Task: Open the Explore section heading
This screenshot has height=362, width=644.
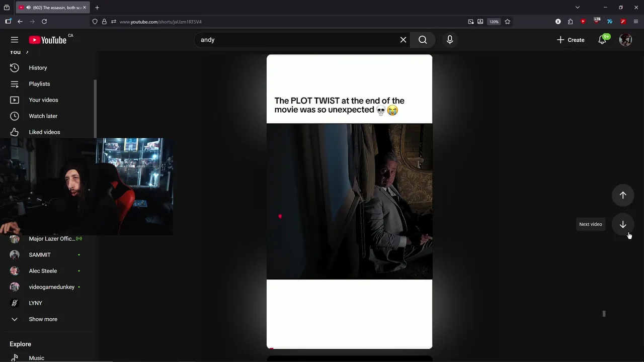Action: pos(20,344)
